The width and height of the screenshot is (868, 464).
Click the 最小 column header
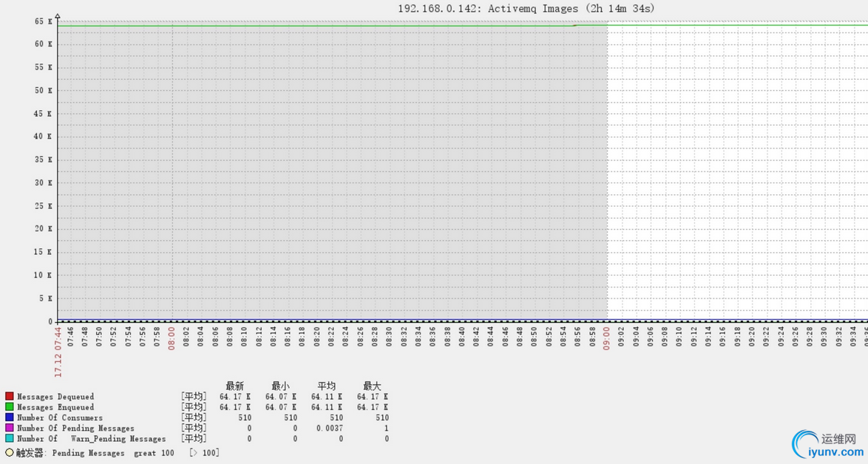click(x=281, y=386)
